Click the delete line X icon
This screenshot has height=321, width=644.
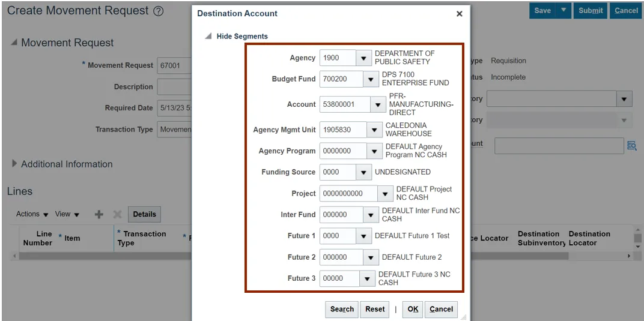(117, 214)
